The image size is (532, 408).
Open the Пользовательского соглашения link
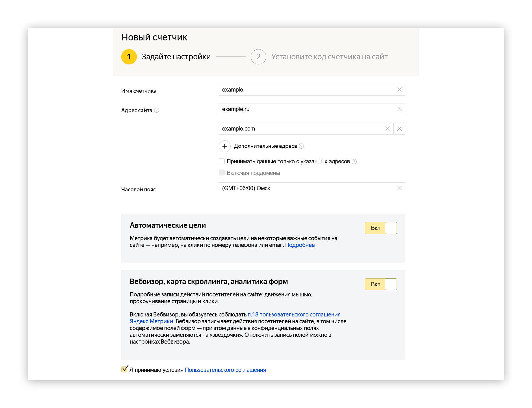(225, 370)
